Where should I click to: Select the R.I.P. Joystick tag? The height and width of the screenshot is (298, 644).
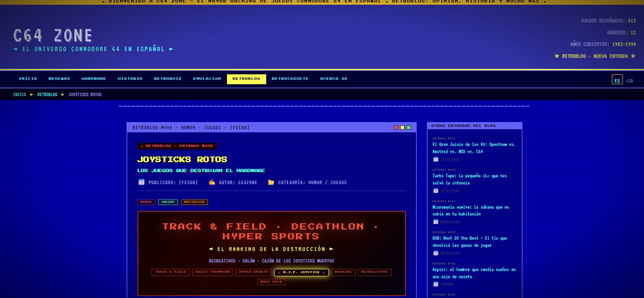tap(301, 272)
